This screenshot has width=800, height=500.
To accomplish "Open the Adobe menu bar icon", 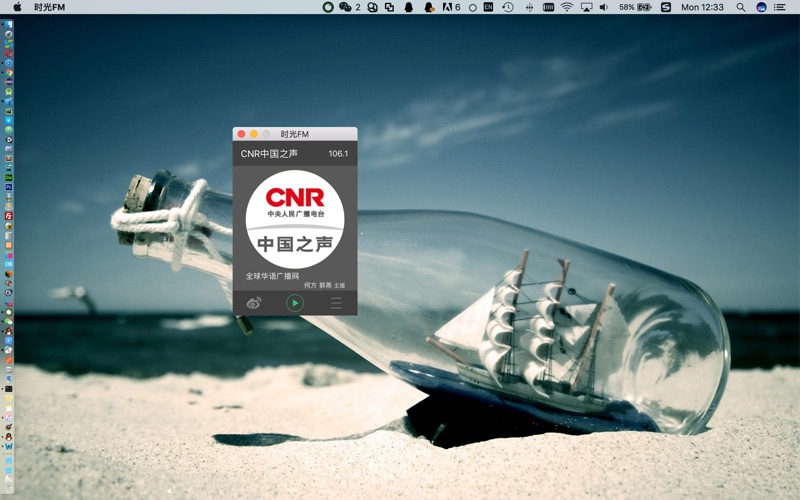I will pos(447,7).
